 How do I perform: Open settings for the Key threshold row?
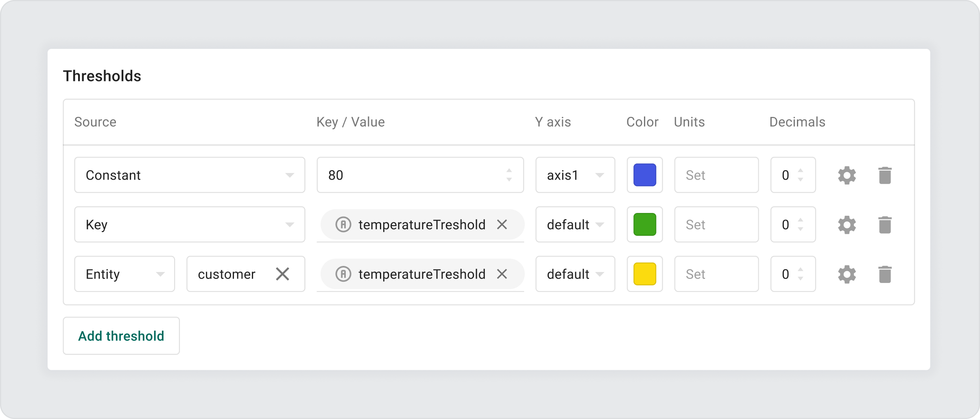[x=847, y=224]
